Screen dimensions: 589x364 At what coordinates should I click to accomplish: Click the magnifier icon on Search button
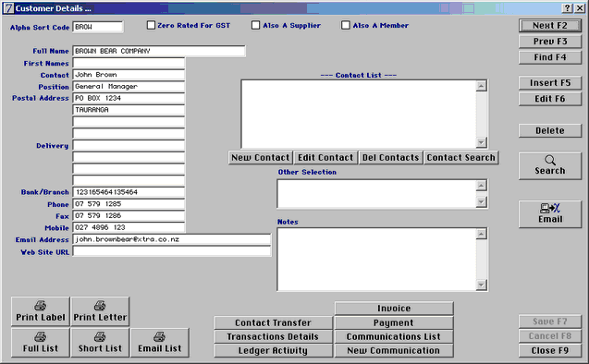point(550,160)
